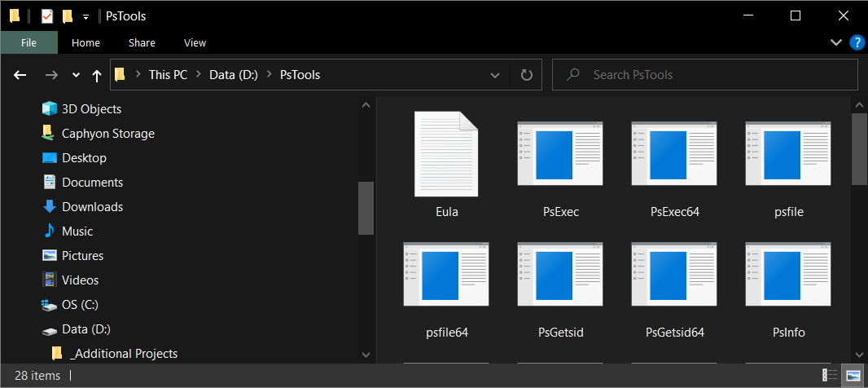Open the Customize Quick Access Toolbar dropdown
This screenshot has width=868, height=388.
click(85, 16)
